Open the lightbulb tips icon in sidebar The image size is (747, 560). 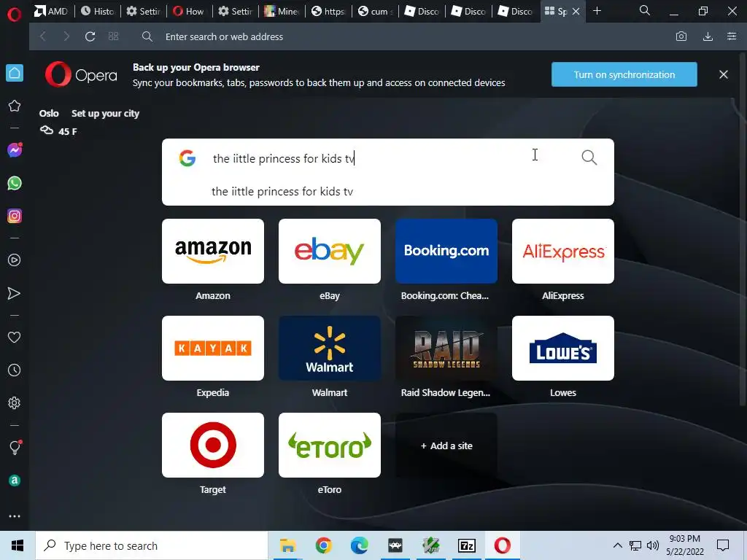click(15, 447)
